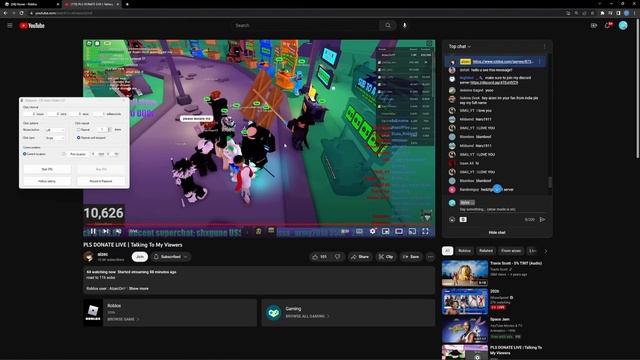The image size is (640, 360).
Task: Open Record & Playback in auto clicker
Action: click(101, 181)
